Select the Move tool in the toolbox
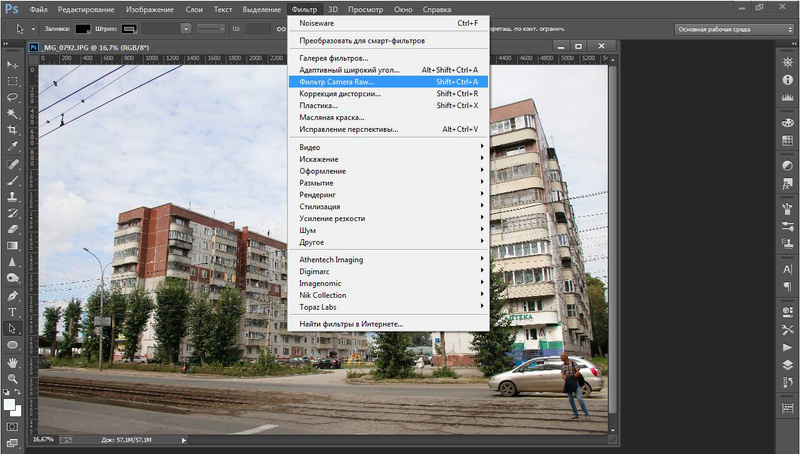 tap(13, 65)
